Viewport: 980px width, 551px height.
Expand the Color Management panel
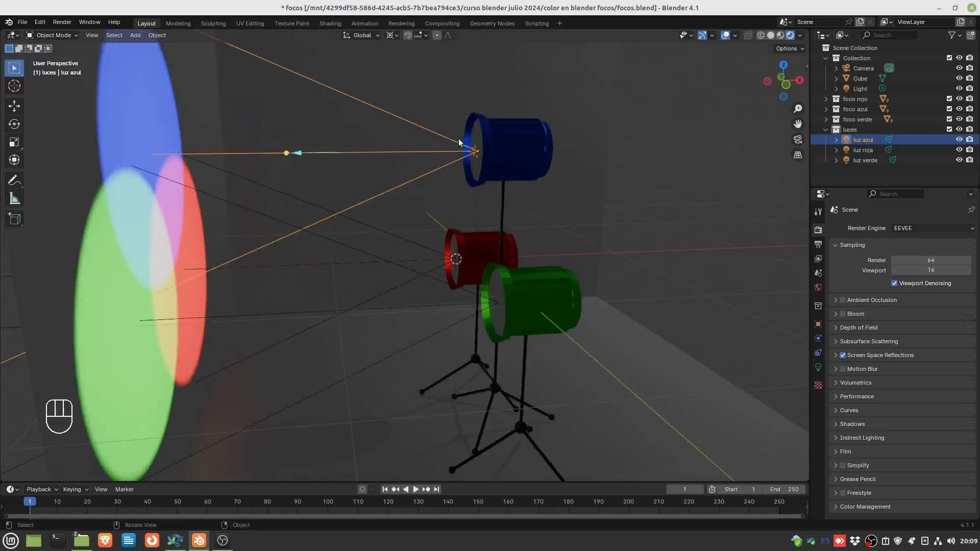pyautogui.click(x=865, y=507)
